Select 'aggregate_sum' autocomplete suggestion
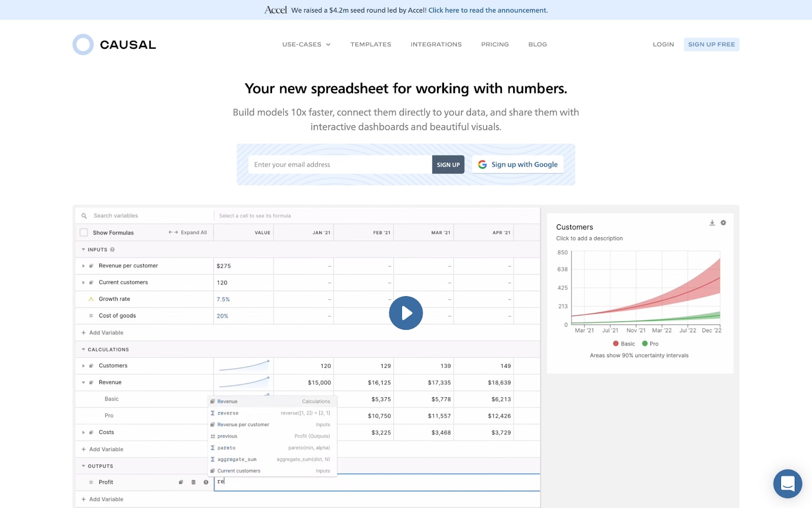812x508 pixels. (x=273, y=459)
